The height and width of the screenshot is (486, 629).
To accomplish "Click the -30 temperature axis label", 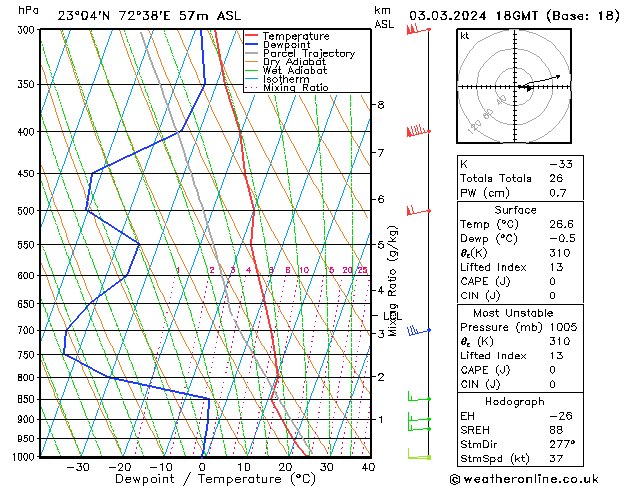I will tap(78, 468).
